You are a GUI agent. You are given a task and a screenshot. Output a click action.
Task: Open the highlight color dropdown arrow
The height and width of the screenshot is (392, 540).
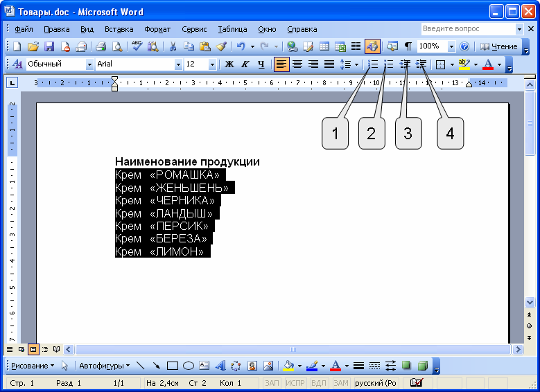tap(476, 64)
